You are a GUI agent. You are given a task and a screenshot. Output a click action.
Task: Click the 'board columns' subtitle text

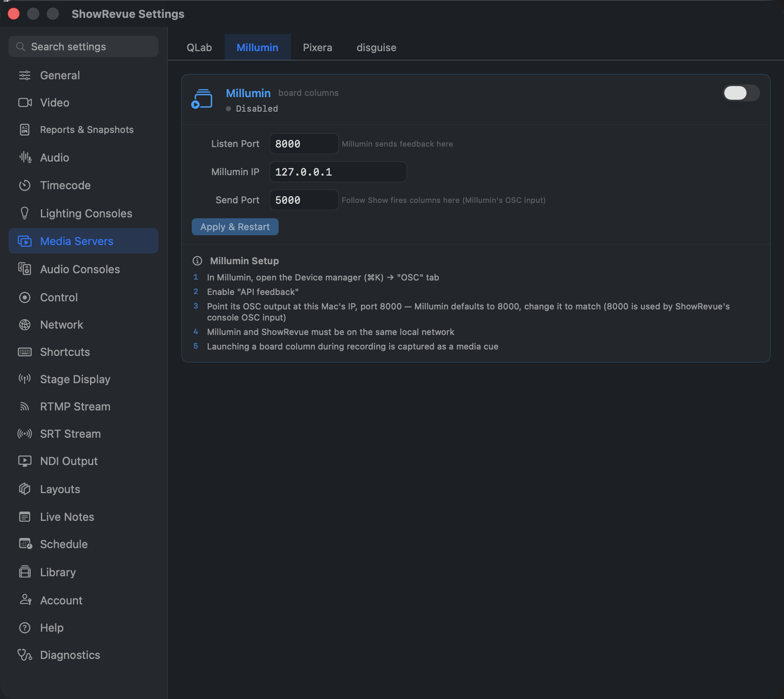point(308,93)
